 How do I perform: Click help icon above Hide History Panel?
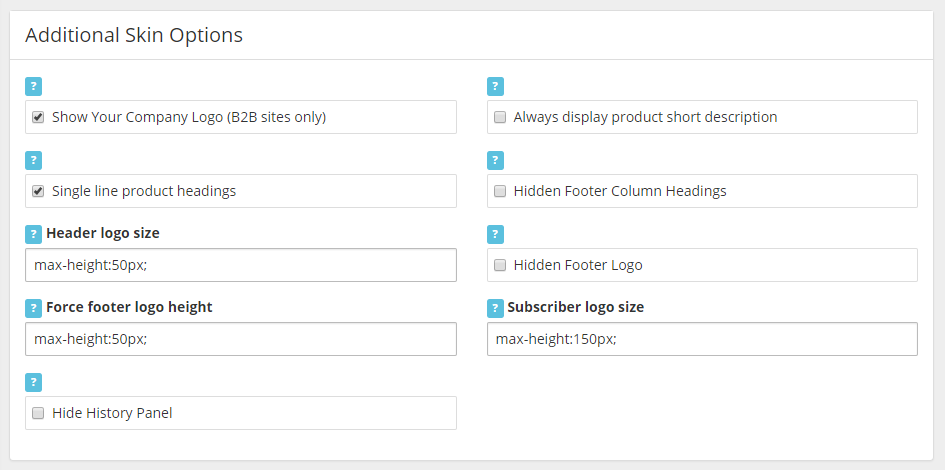[34, 383]
